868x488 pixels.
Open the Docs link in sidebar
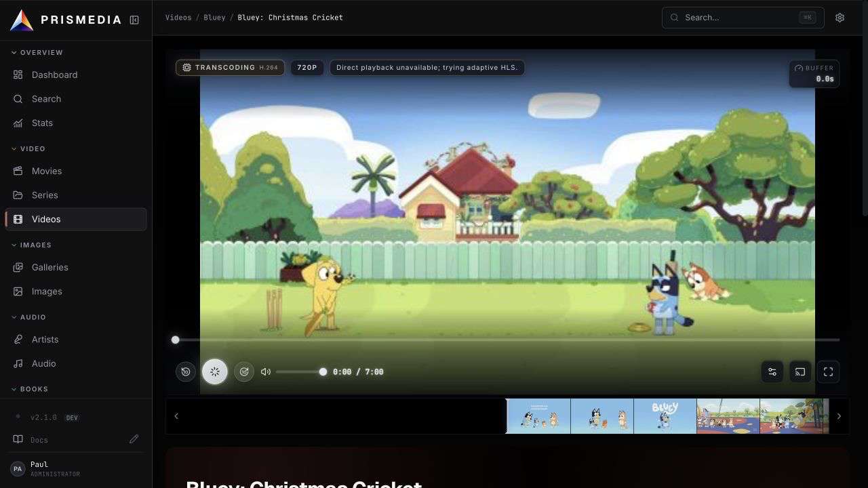tap(39, 440)
